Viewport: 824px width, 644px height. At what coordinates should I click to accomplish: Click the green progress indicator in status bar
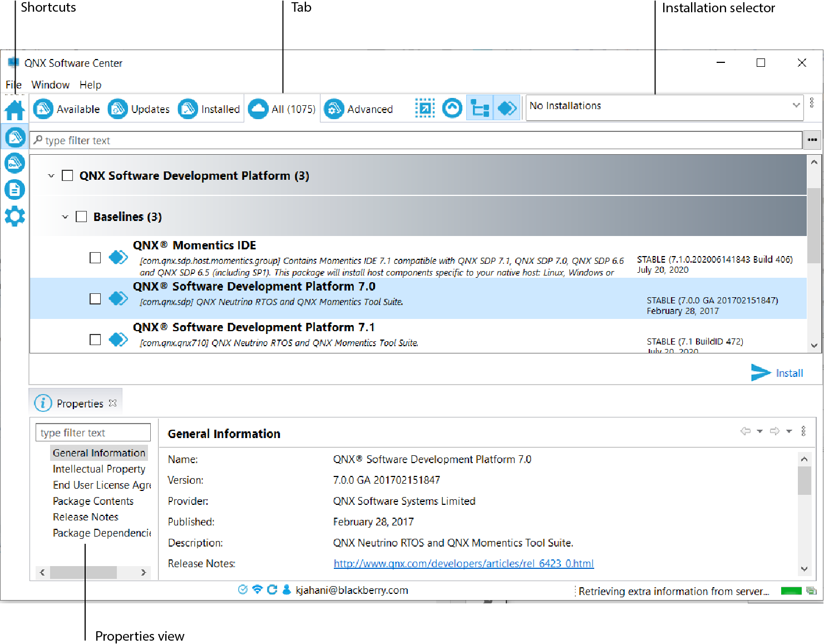tap(791, 591)
